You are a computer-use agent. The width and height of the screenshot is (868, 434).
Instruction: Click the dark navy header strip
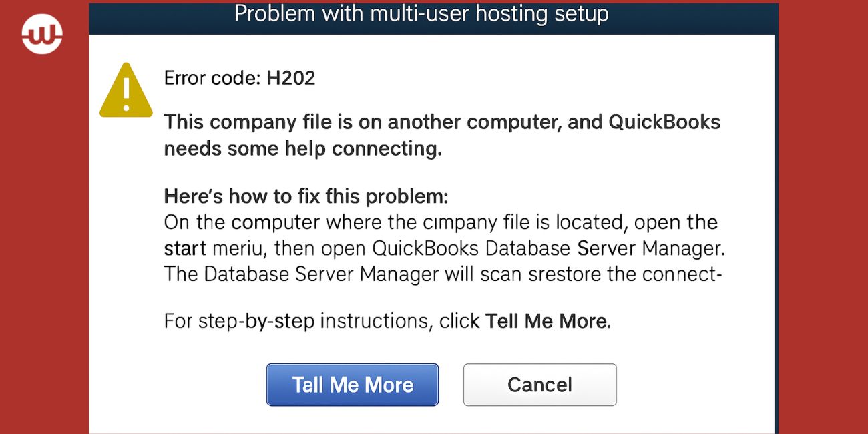[x=167, y=17]
